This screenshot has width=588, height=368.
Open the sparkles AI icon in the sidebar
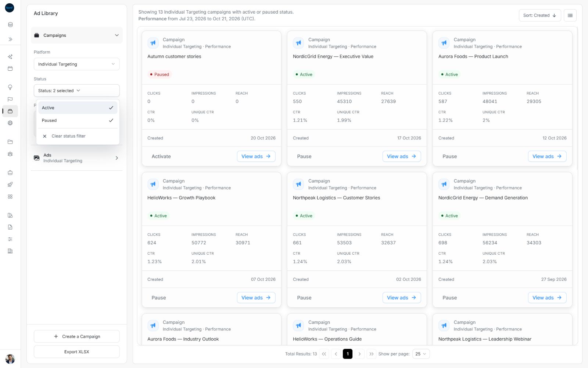coord(10,57)
